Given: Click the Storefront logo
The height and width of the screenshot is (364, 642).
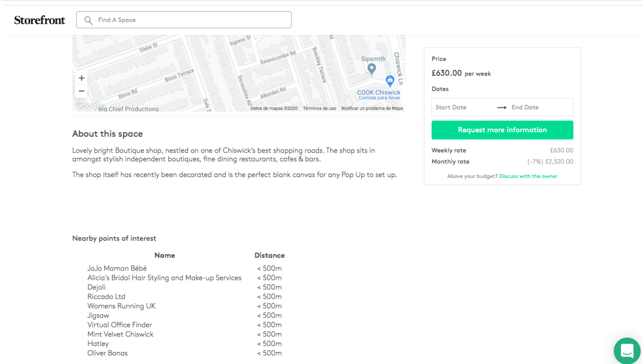Looking at the screenshot, I should 40,20.
